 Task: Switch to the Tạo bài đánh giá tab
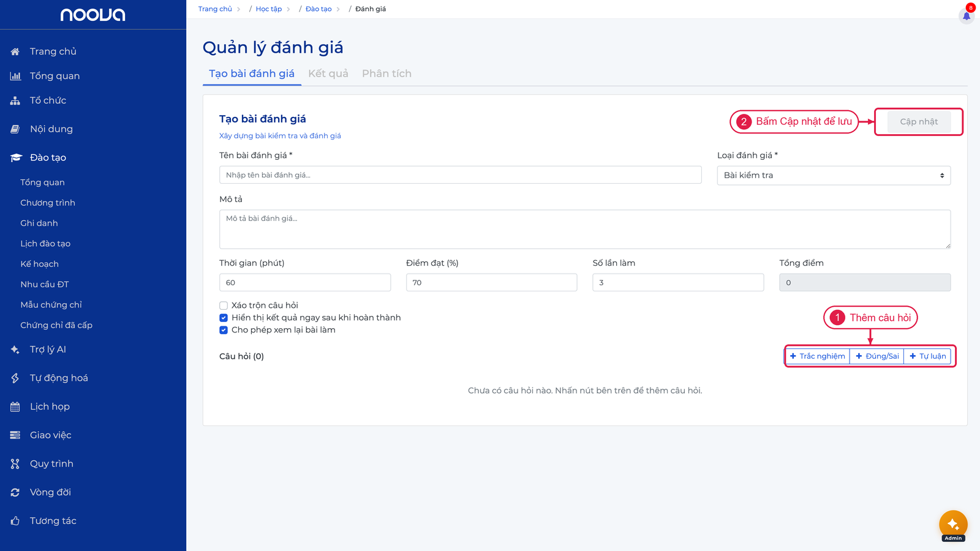(252, 73)
